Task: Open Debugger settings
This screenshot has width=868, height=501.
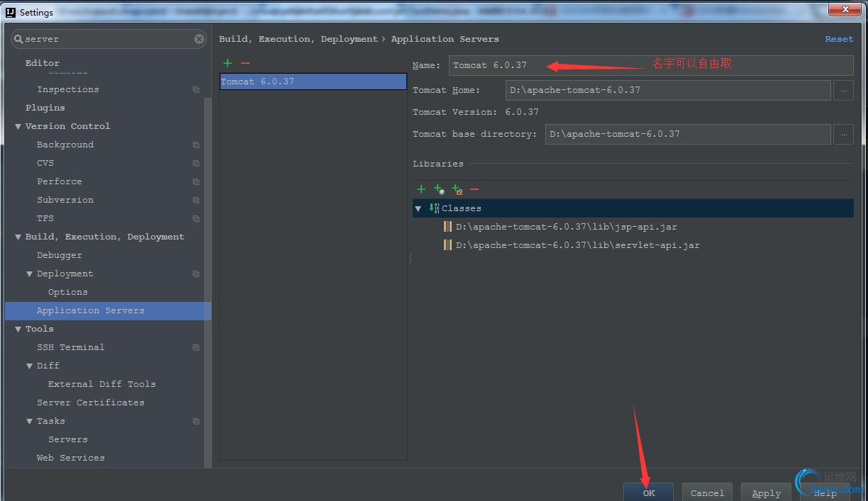Action: click(x=60, y=255)
